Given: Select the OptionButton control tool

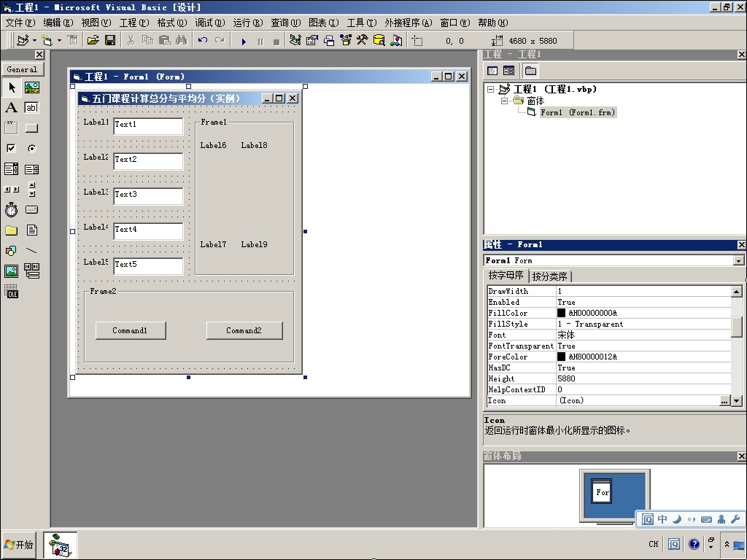Looking at the screenshot, I should pos(32,148).
